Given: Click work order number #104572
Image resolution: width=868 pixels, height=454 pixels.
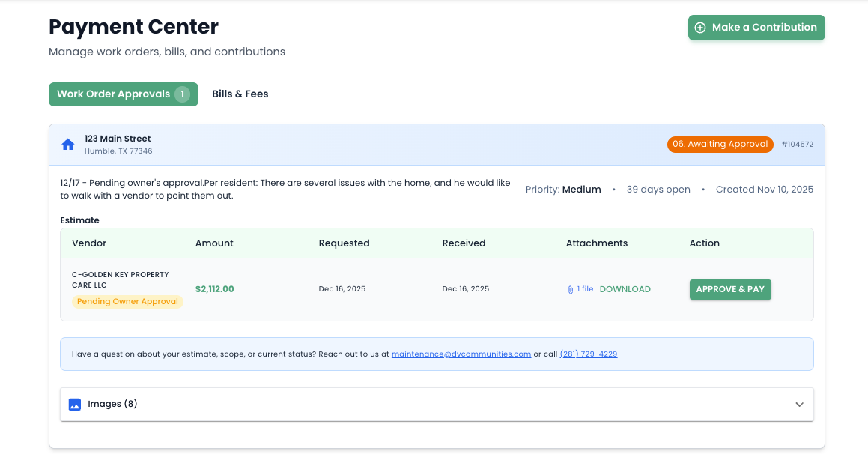Looking at the screenshot, I should point(797,145).
